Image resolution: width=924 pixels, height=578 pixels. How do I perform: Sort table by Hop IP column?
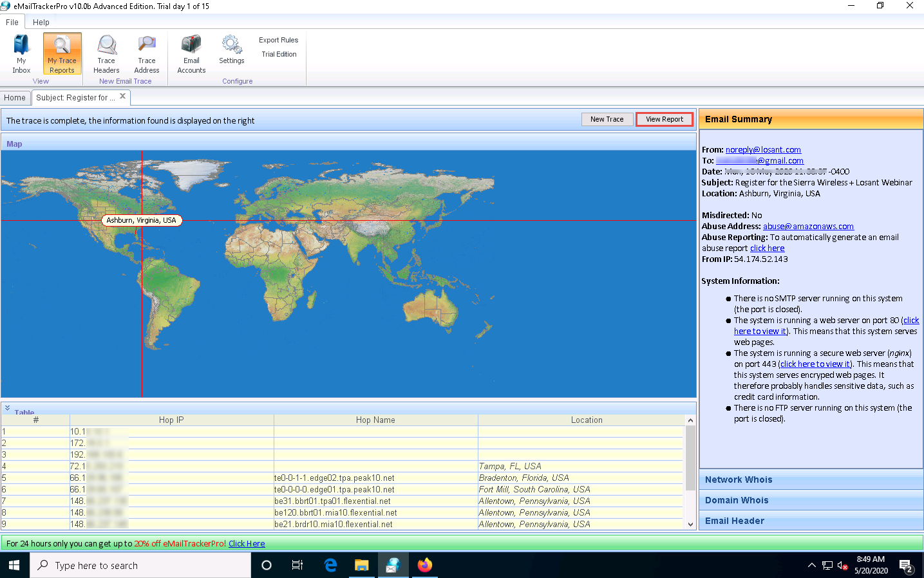point(171,420)
